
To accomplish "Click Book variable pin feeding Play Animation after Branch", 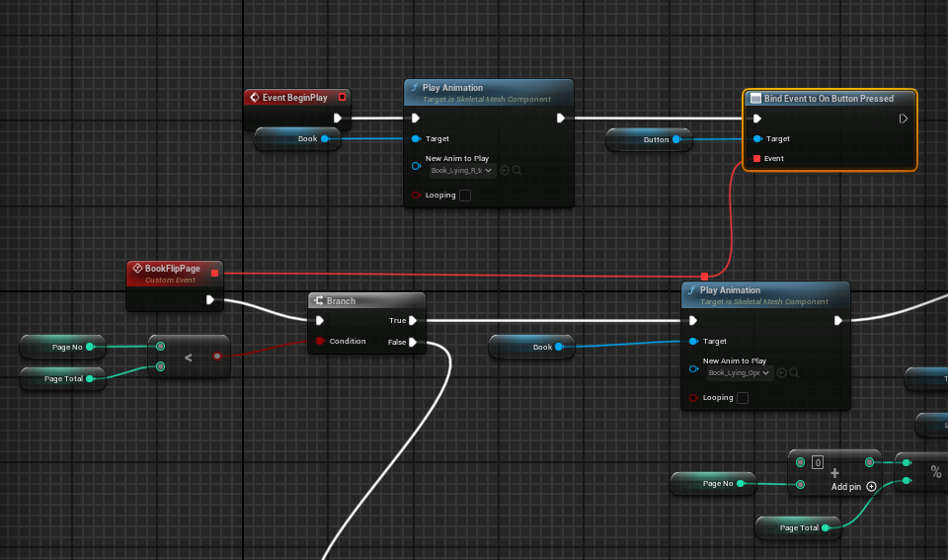I will [559, 347].
